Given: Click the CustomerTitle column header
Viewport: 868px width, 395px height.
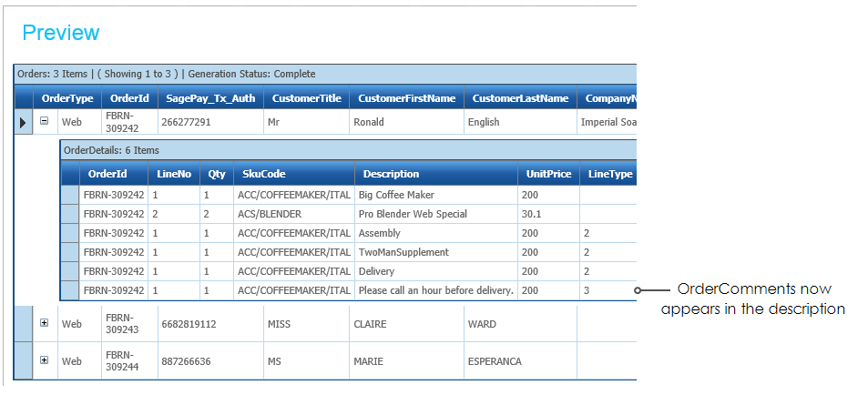Looking at the screenshot, I should point(305,98).
